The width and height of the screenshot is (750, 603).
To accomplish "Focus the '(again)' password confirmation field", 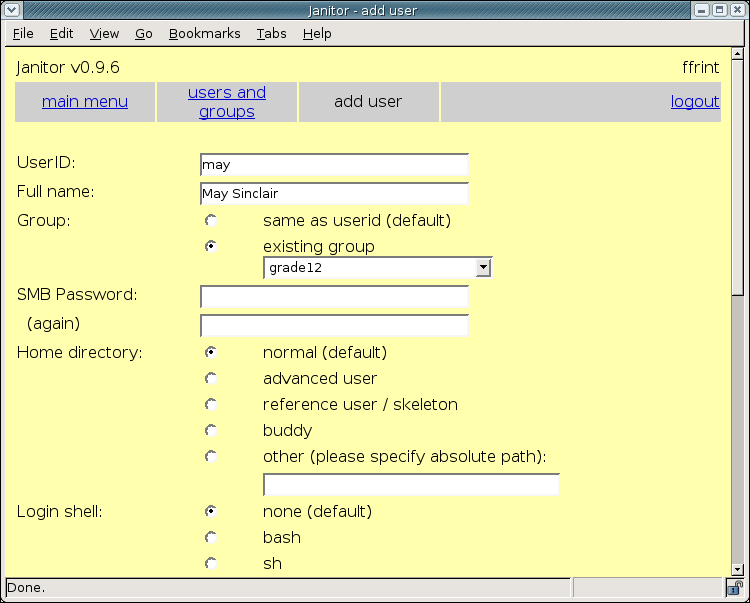I will [x=334, y=326].
